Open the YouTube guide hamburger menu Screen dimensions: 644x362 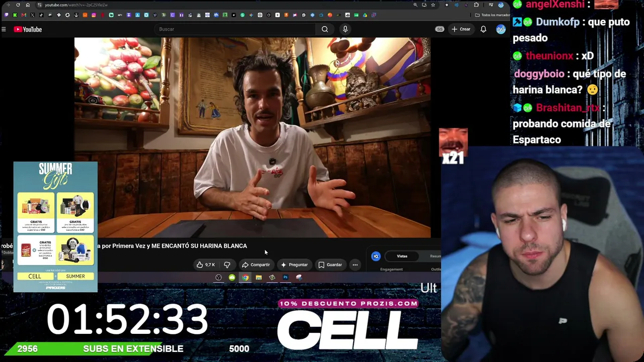[4, 29]
